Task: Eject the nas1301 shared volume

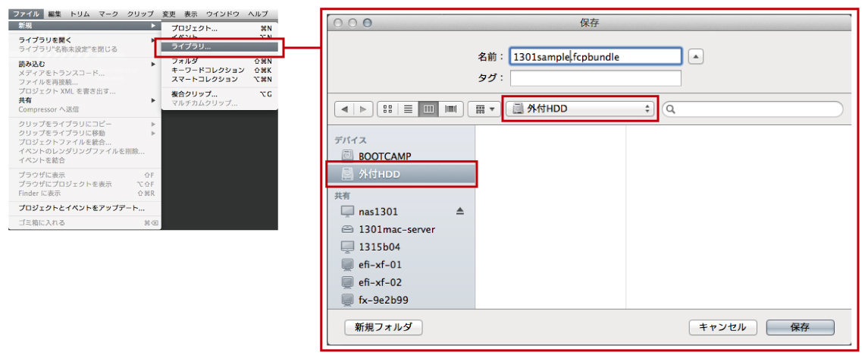Action: click(459, 211)
